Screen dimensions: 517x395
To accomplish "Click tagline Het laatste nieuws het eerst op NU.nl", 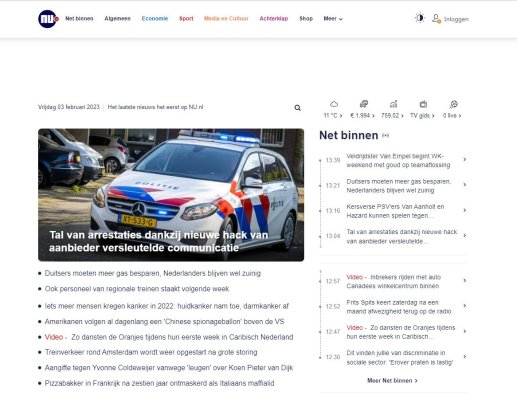I will point(155,107).
